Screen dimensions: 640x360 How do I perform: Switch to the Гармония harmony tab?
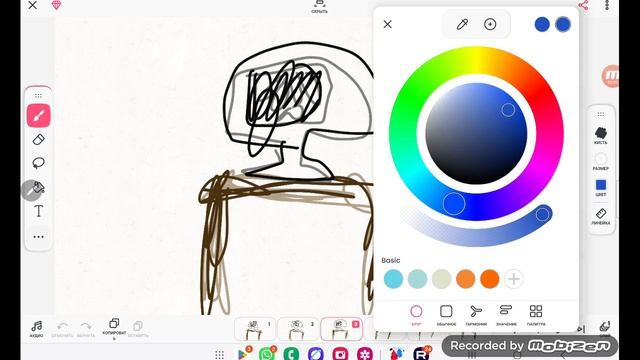tap(476, 315)
